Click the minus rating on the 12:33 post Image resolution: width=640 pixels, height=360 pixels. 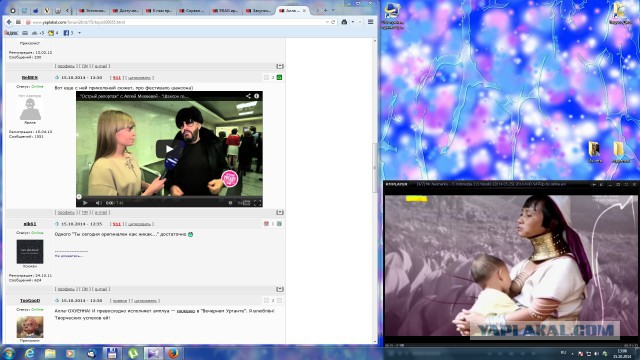pyautogui.click(x=266, y=77)
